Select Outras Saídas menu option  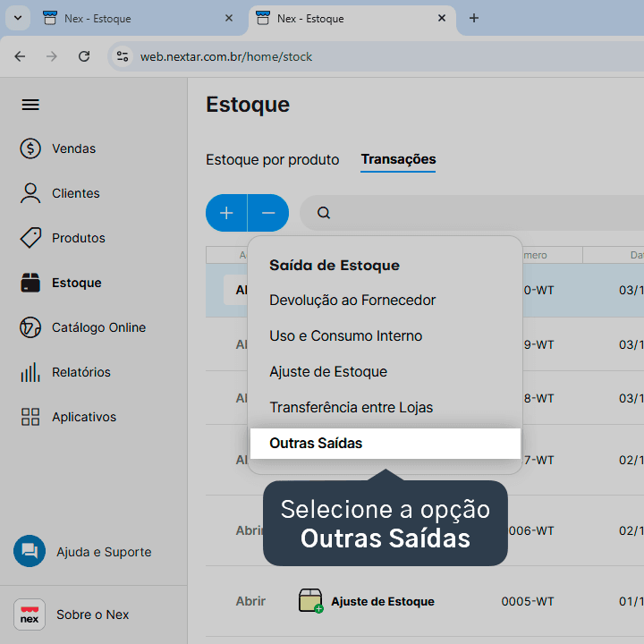click(x=386, y=443)
